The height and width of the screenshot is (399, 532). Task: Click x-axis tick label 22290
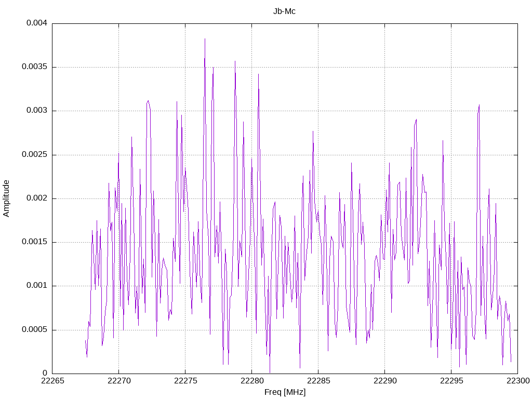pos(385,381)
